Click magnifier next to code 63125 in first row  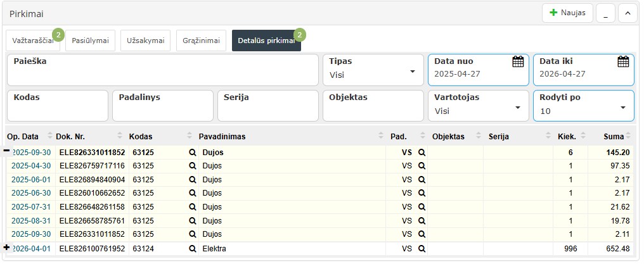[x=192, y=153]
